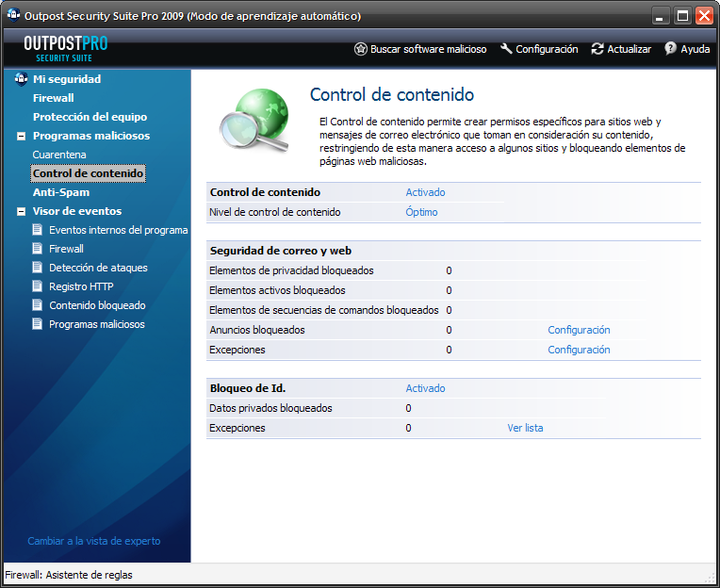Click the globe with magnifier icon

[x=255, y=121]
